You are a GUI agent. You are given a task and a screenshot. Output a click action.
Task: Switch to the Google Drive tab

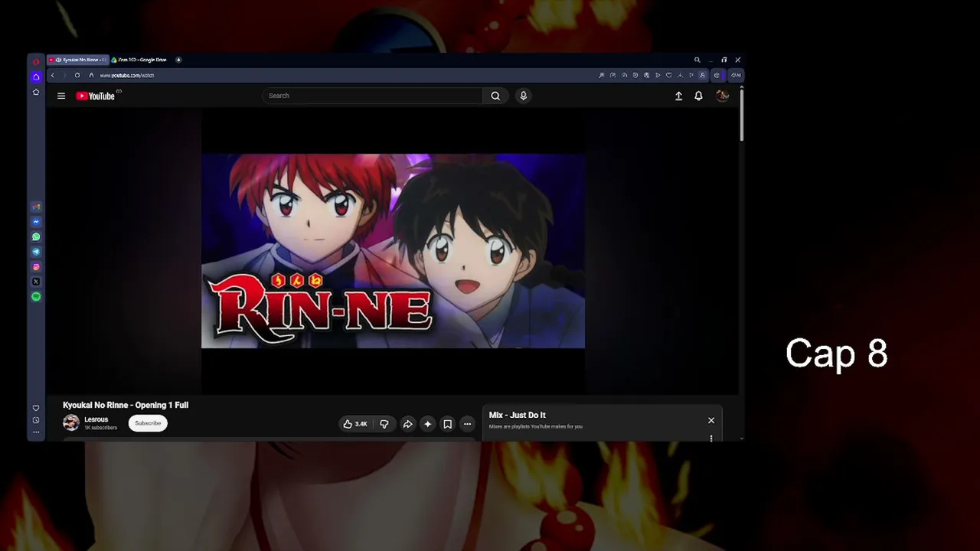[139, 60]
